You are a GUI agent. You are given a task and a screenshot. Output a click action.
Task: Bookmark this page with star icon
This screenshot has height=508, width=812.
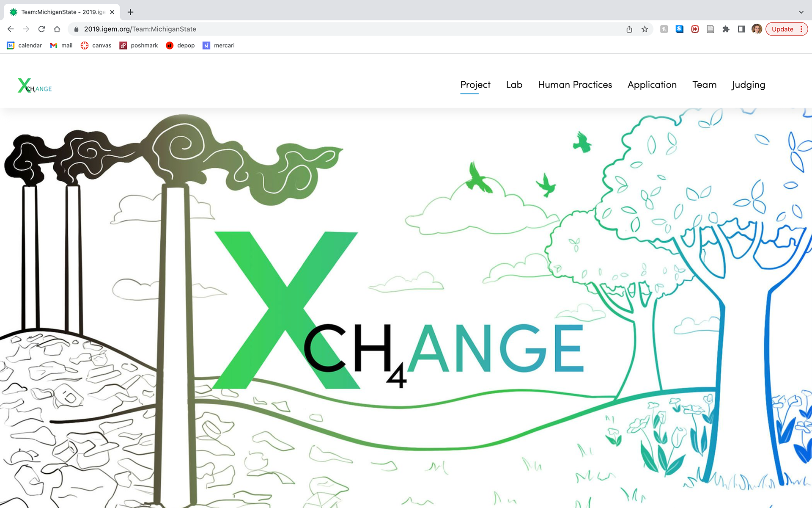click(645, 29)
